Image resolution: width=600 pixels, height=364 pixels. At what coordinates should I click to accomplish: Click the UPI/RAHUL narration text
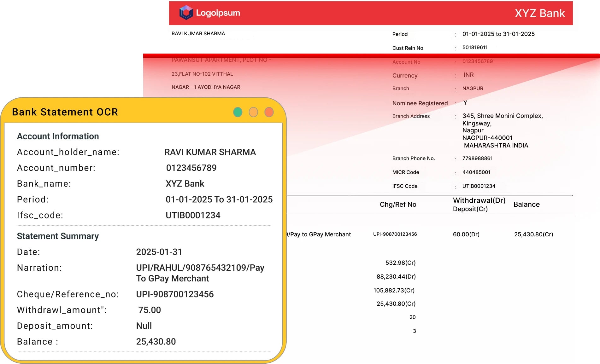click(200, 273)
